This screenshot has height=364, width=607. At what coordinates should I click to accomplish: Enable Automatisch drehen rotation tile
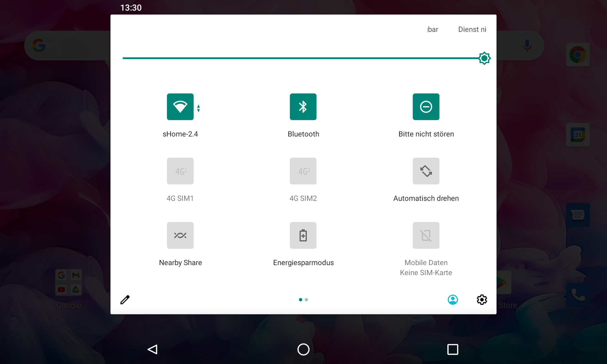coord(426,171)
